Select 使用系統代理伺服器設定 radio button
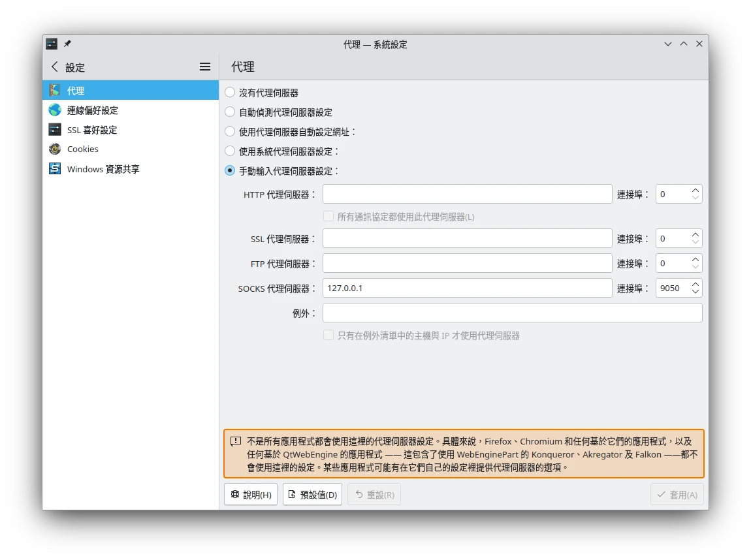This screenshot has width=751, height=560. click(230, 151)
